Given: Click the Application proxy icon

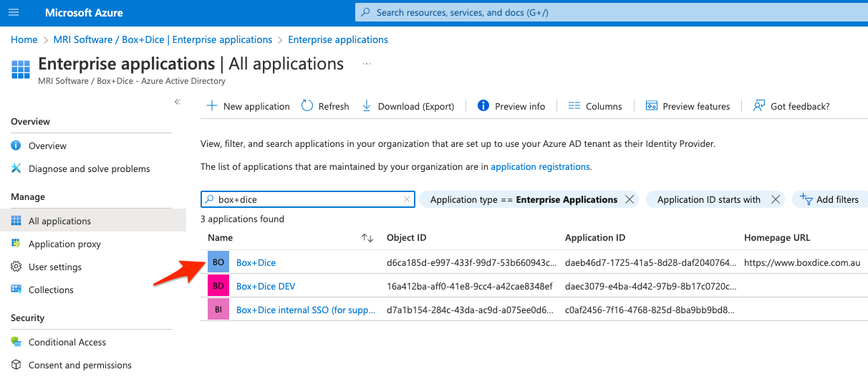Looking at the screenshot, I should point(16,244).
